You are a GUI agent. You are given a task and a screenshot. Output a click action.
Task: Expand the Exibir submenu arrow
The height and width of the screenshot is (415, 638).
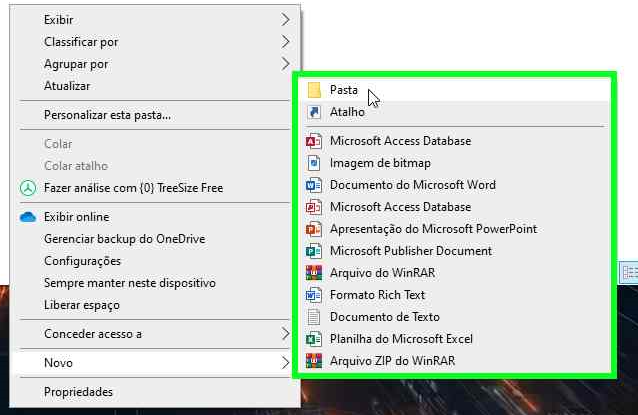[x=286, y=20]
